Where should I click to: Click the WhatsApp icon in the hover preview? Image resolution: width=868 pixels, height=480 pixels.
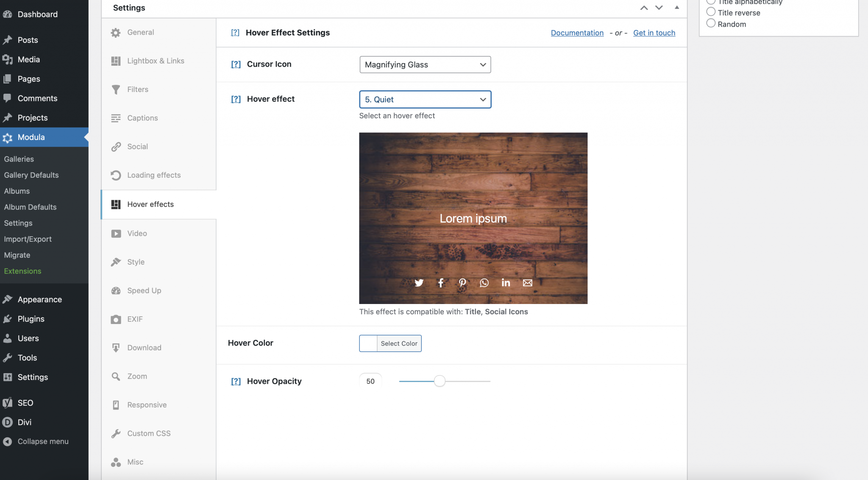tap(484, 283)
